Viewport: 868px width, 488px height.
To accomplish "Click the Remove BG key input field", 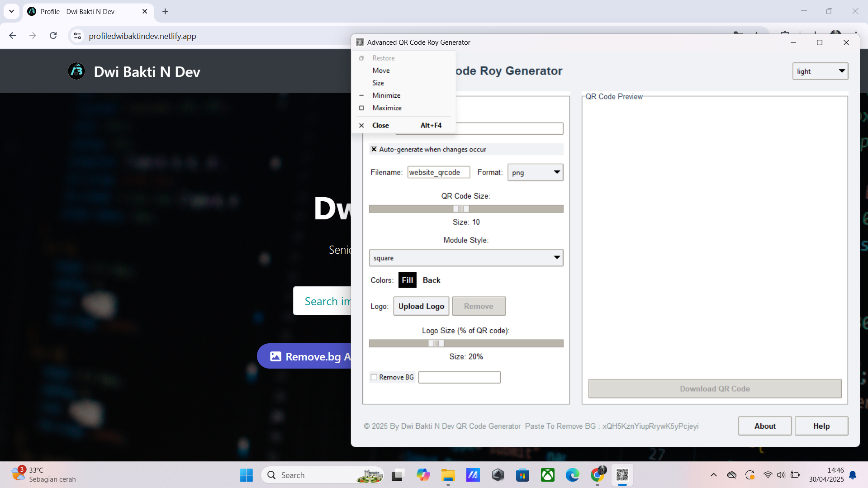I will (460, 377).
